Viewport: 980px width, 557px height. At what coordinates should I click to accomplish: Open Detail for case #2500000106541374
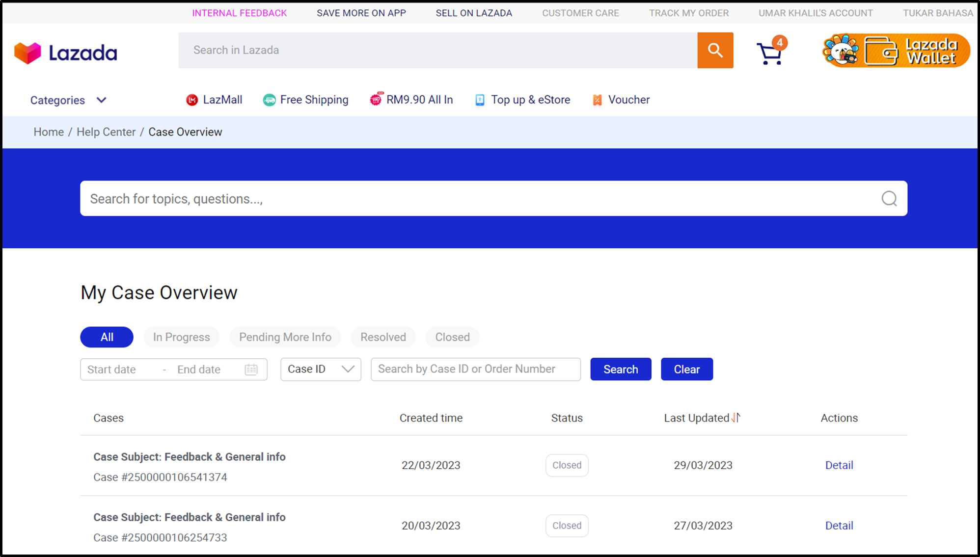(x=839, y=465)
